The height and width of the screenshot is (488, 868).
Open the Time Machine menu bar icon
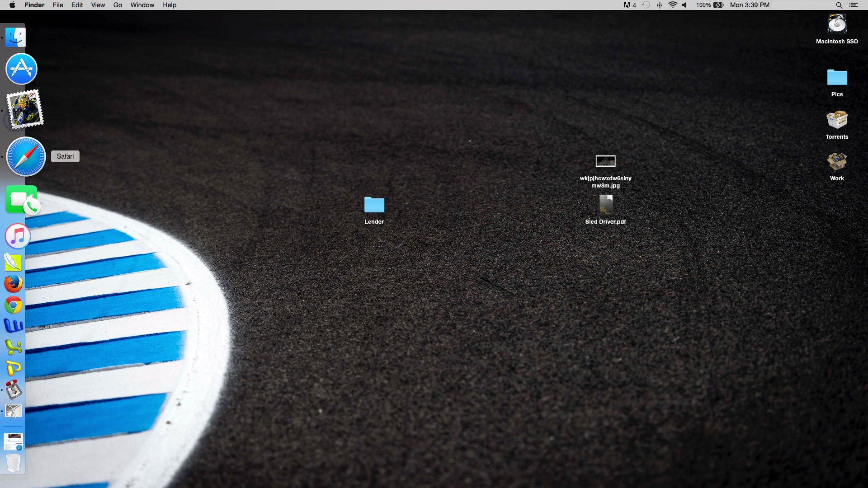point(646,5)
